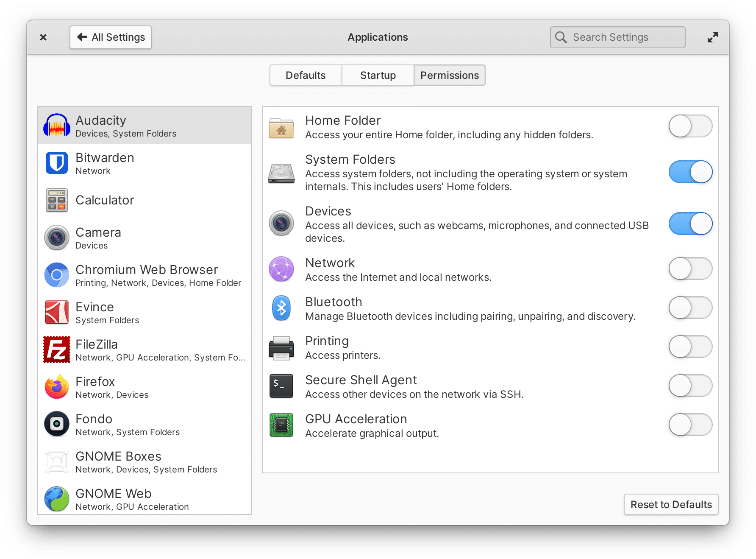Select the Bitwarden shield icon
Screen dimensions: 756x559
[56, 163]
